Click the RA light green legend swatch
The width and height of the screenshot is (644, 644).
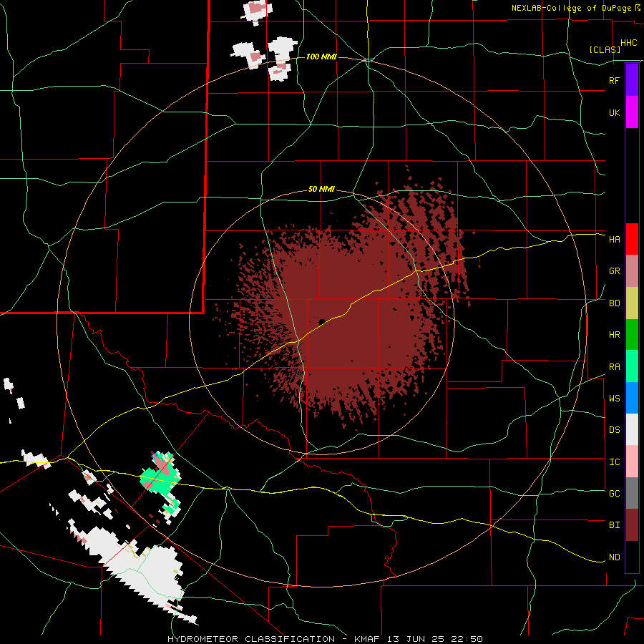(x=632, y=366)
